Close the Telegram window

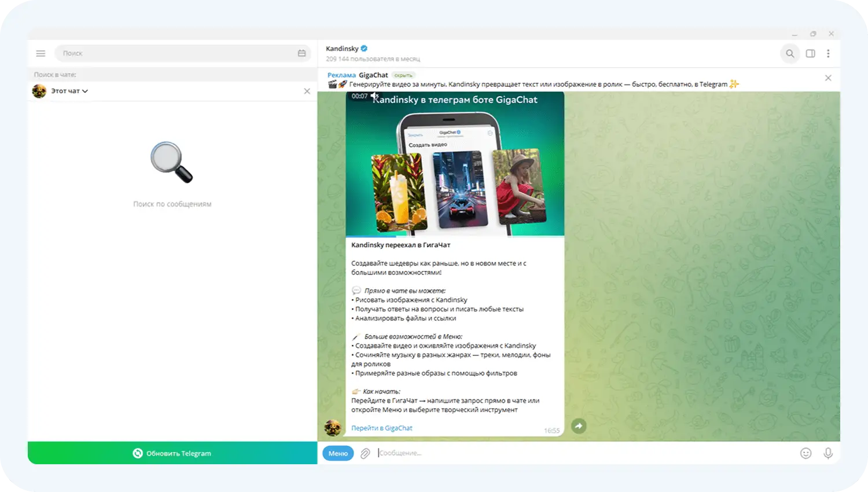pos(831,34)
